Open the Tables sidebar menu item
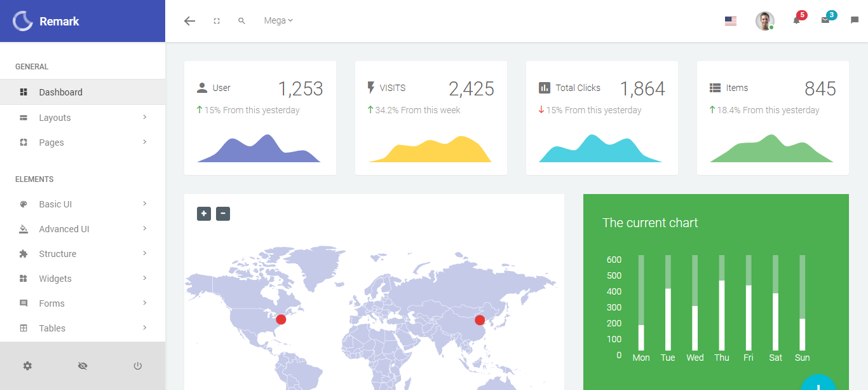This screenshot has width=868, height=390. coord(83,328)
